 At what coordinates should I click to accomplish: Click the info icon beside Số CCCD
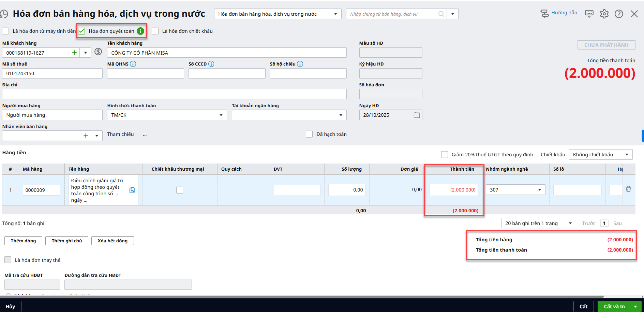[x=211, y=64]
